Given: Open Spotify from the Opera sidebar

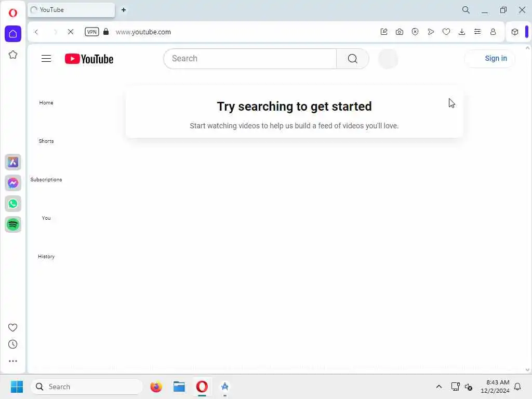Looking at the screenshot, I should [x=13, y=224].
